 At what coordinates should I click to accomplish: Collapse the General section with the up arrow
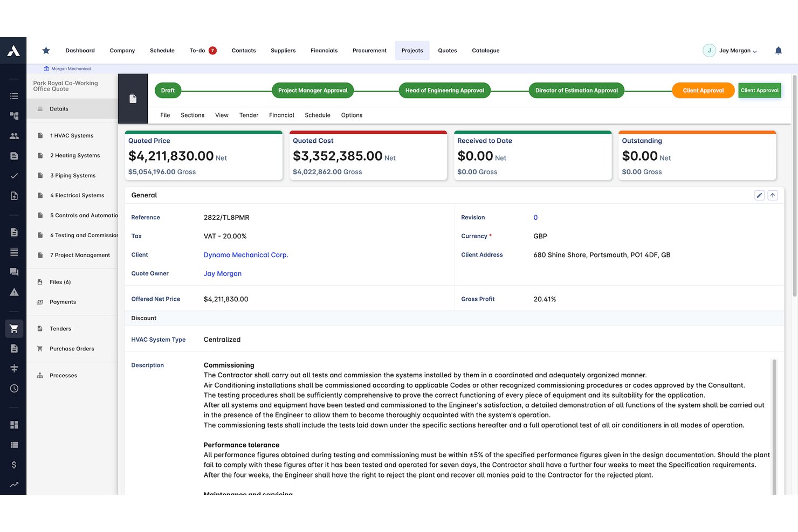pyautogui.click(x=773, y=195)
